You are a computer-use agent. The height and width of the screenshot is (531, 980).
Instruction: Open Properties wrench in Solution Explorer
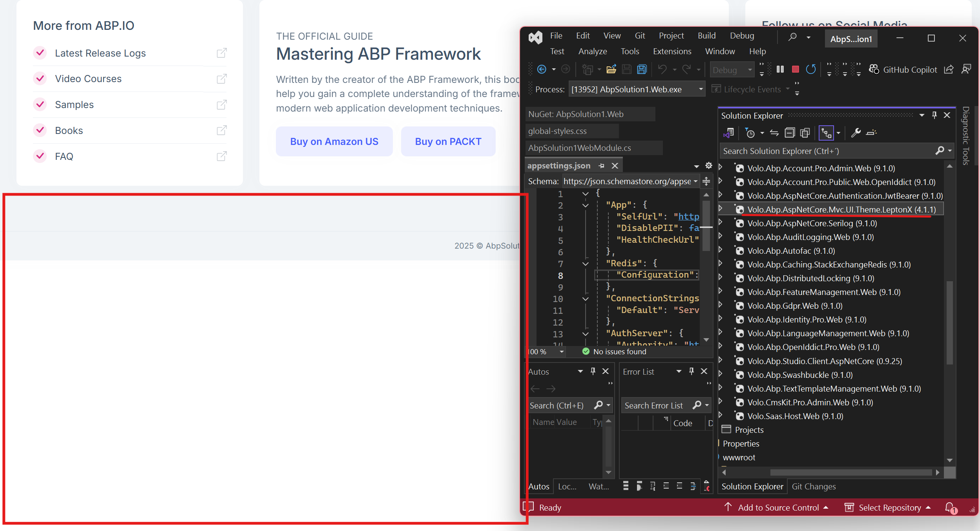(x=856, y=133)
